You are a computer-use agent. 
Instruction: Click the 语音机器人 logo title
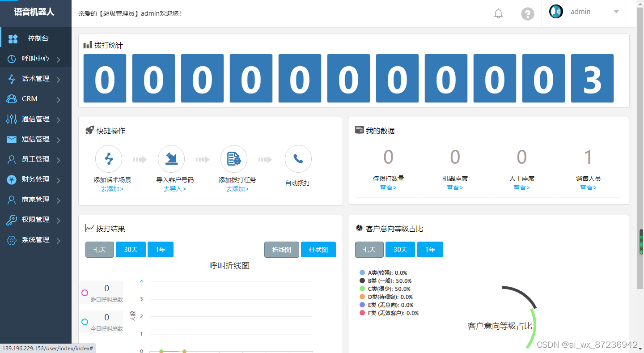[34, 12]
